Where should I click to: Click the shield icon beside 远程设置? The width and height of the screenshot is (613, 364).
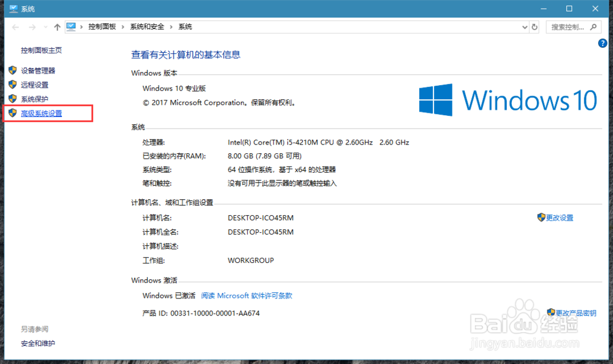pyautogui.click(x=12, y=85)
